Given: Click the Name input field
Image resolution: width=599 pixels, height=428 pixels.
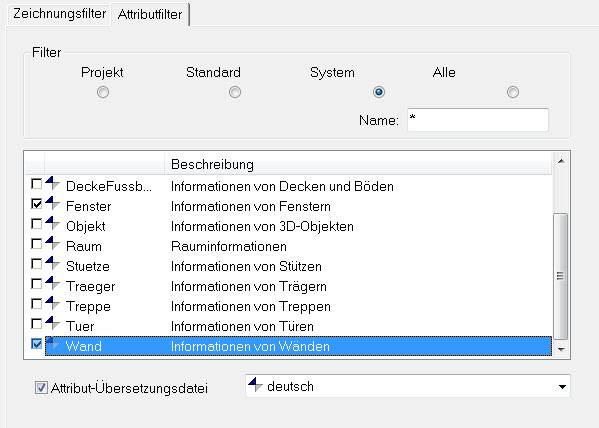Looking at the screenshot, I should point(478,120).
